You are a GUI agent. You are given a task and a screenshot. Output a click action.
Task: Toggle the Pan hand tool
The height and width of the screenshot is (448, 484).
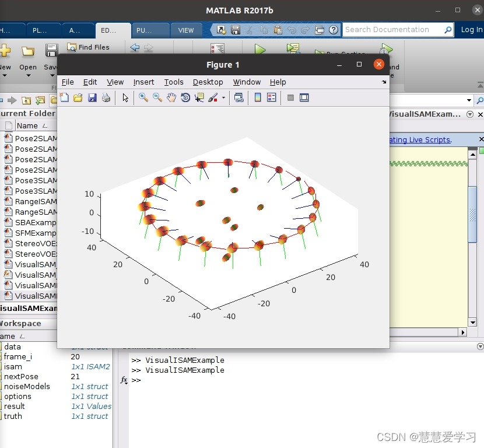170,97
